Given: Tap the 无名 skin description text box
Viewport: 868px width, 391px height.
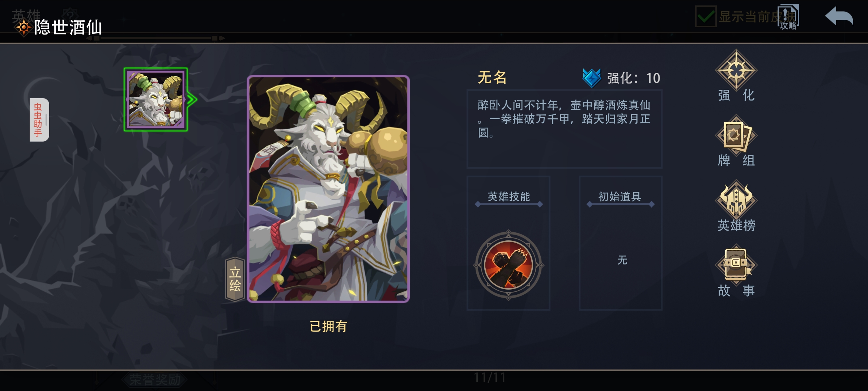Looking at the screenshot, I should tap(564, 129).
